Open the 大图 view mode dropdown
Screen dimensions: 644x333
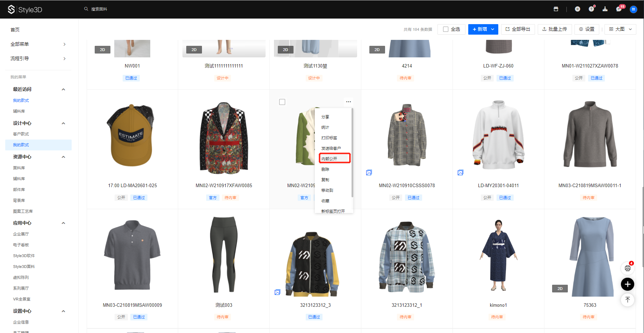621,29
